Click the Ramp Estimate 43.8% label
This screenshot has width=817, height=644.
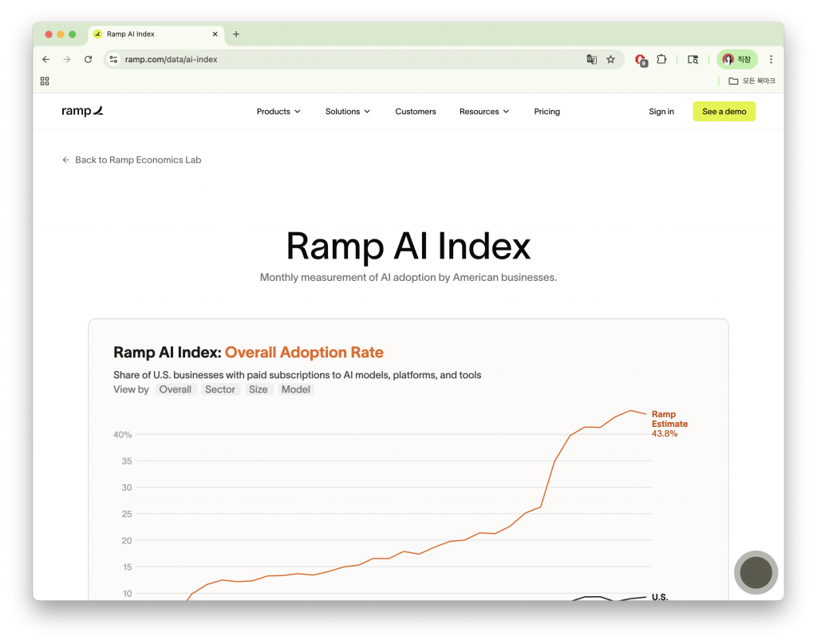pos(669,424)
